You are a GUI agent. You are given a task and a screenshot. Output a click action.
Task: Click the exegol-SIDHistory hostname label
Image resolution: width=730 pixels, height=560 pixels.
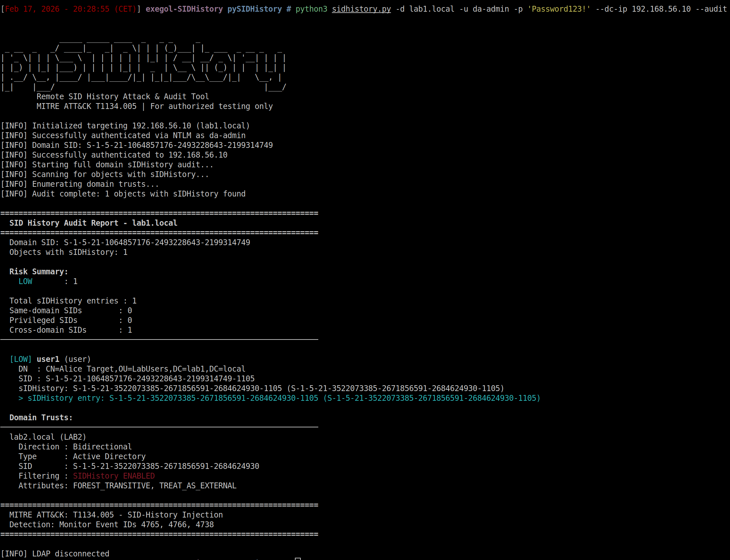click(x=185, y=9)
